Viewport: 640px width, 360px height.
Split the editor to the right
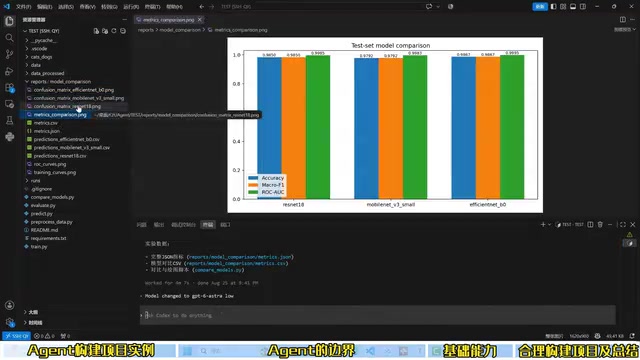tap(622, 20)
